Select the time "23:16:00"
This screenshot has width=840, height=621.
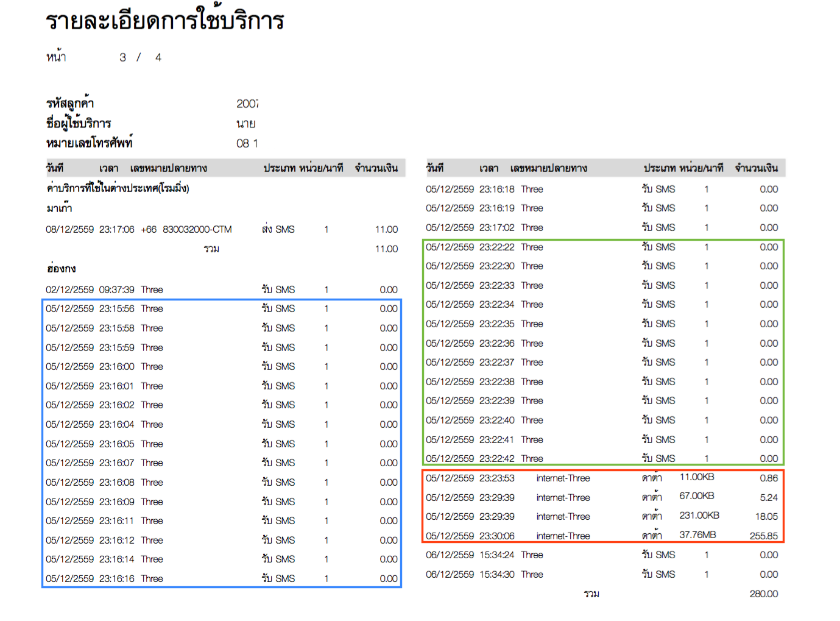[x=117, y=367]
